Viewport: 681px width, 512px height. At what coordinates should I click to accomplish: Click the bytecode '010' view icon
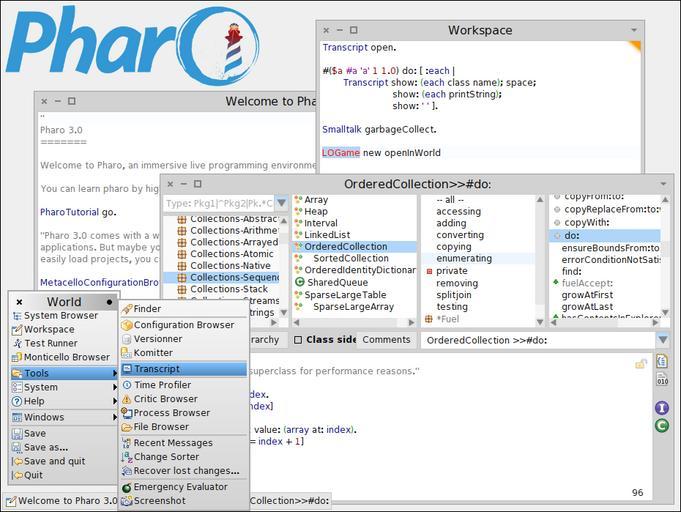coord(662,380)
